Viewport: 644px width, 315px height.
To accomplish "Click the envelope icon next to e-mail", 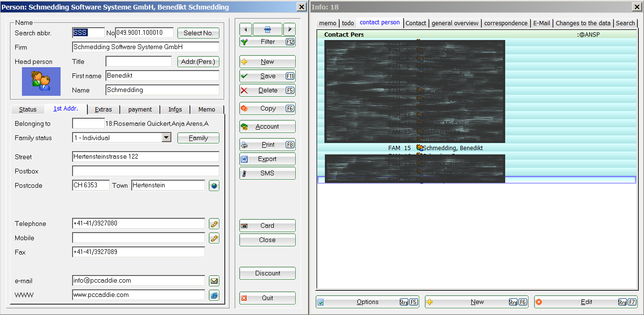I will pyautogui.click(x=214, y=281).
